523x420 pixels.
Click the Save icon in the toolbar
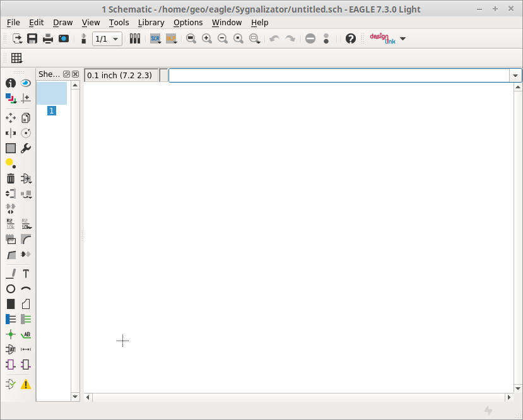[x=32, y=38]
